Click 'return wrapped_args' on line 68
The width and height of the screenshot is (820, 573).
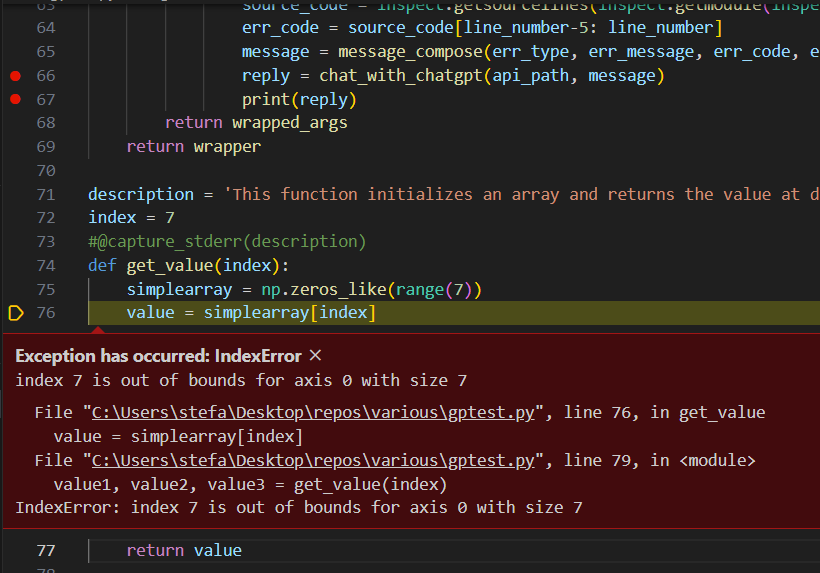coord(256,123)
